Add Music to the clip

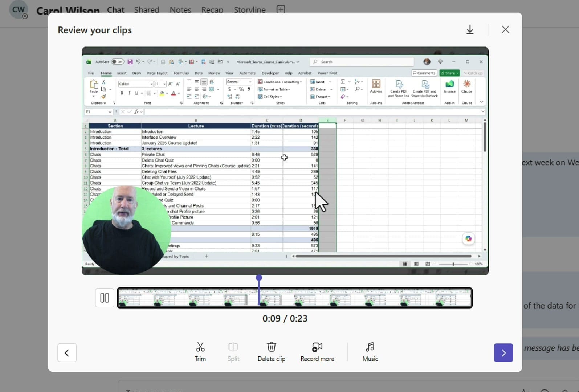(370, 352)
